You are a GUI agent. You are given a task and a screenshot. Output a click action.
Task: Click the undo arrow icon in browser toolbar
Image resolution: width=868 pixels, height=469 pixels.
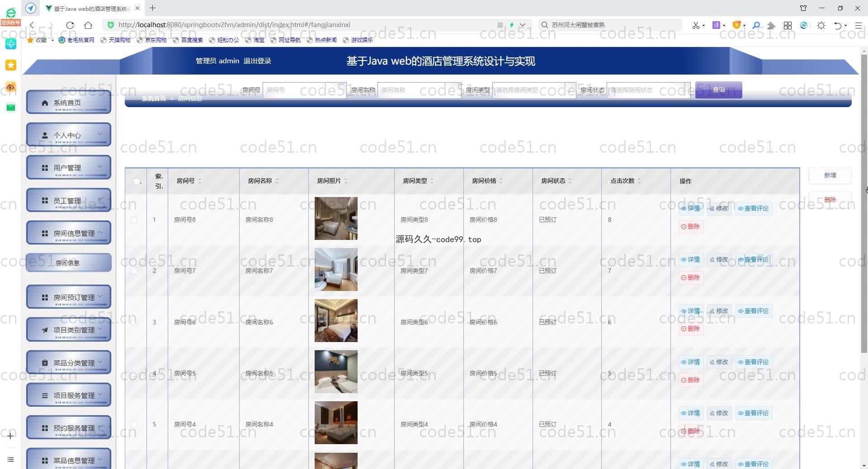pos(838,25)
